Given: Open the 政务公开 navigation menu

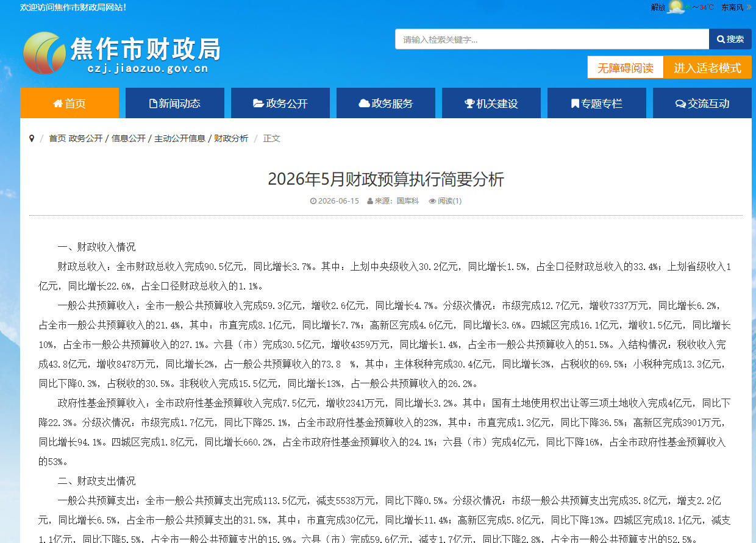Looking at the screenshot, I should (280, 103).
